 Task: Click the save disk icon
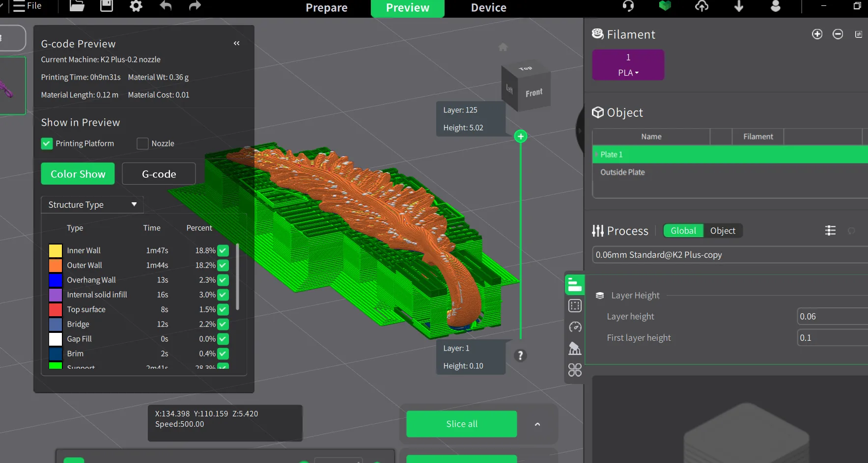[107, 6]
